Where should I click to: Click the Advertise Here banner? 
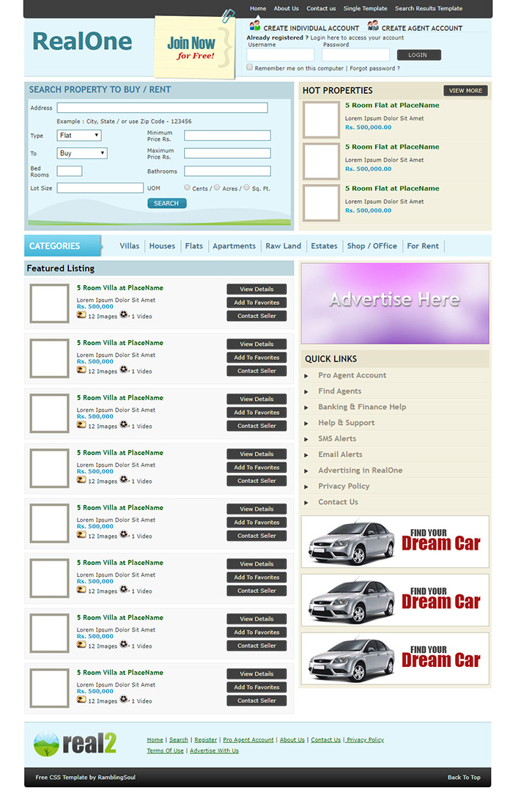click(x=395, y=303)
